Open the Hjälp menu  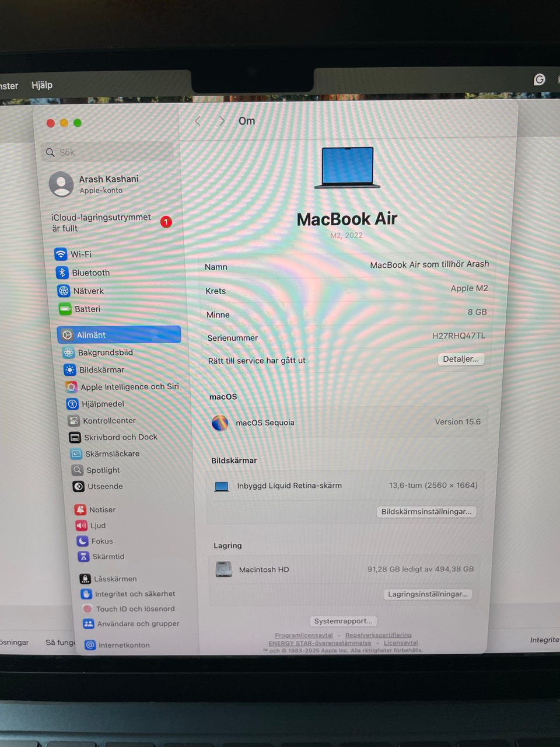tap(42, 85)
